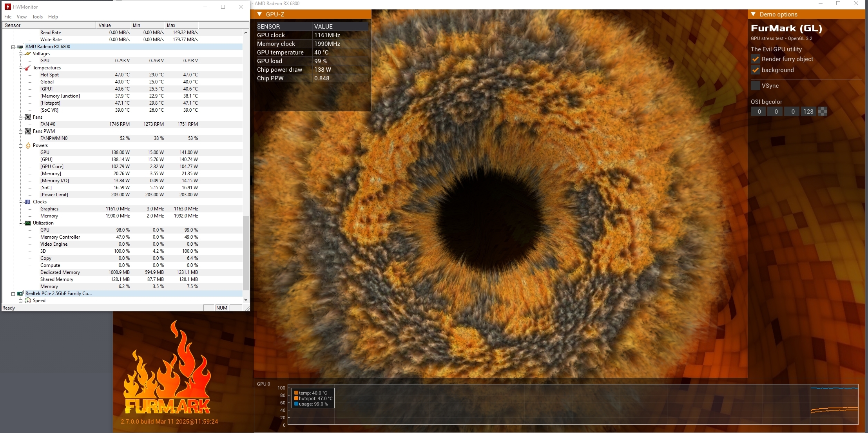
Task: Open the View menu
Action: click(22, 17)
